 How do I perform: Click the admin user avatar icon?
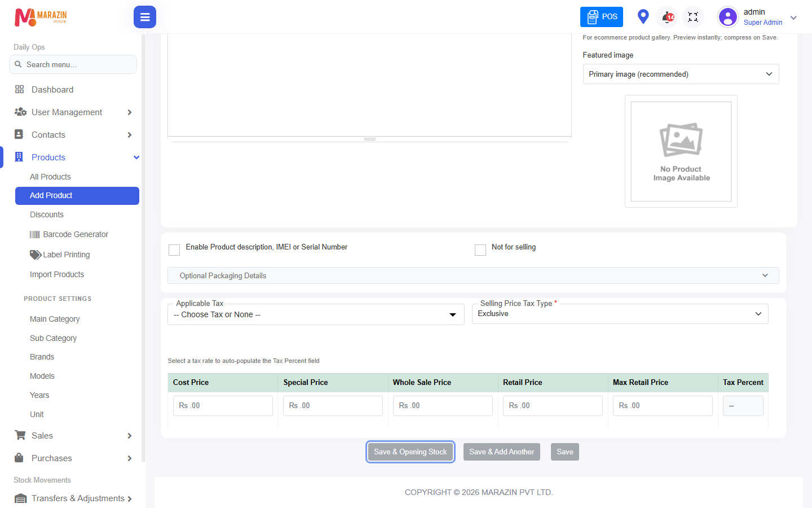click(x=728, y=17)
